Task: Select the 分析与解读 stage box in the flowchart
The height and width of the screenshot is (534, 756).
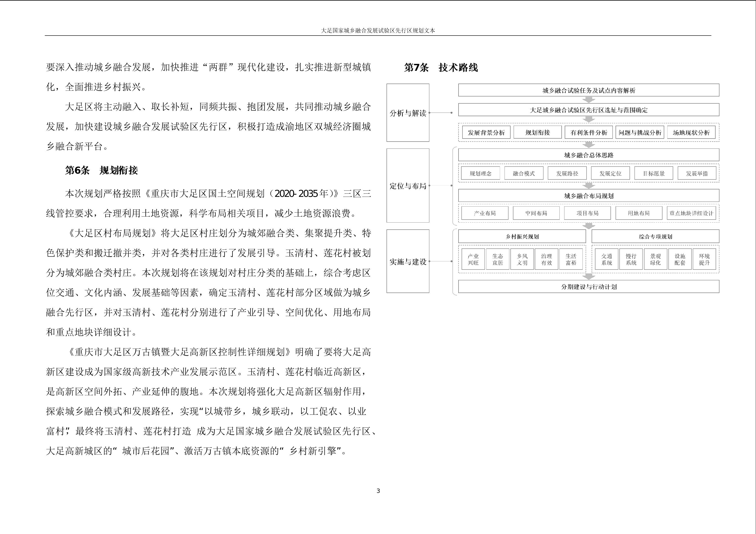Action: [408, 112]
